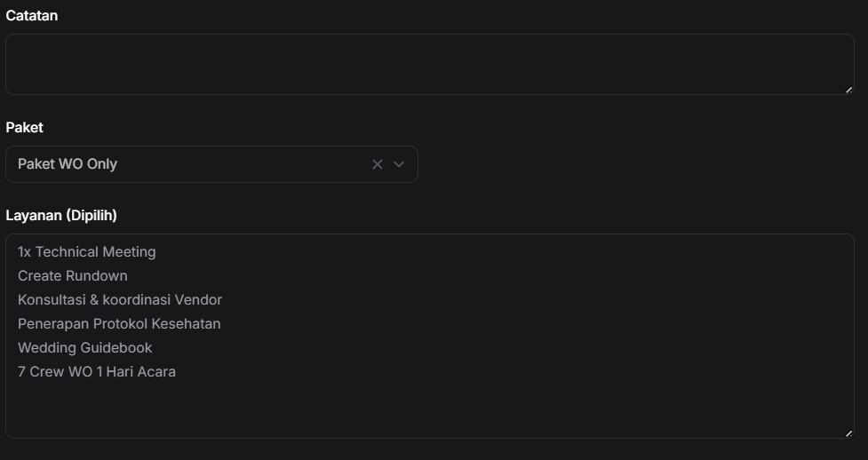Place cursor on Wedding Guidebook line
Viewport: 868px width, 460px height.
click(x=85, y=348)
